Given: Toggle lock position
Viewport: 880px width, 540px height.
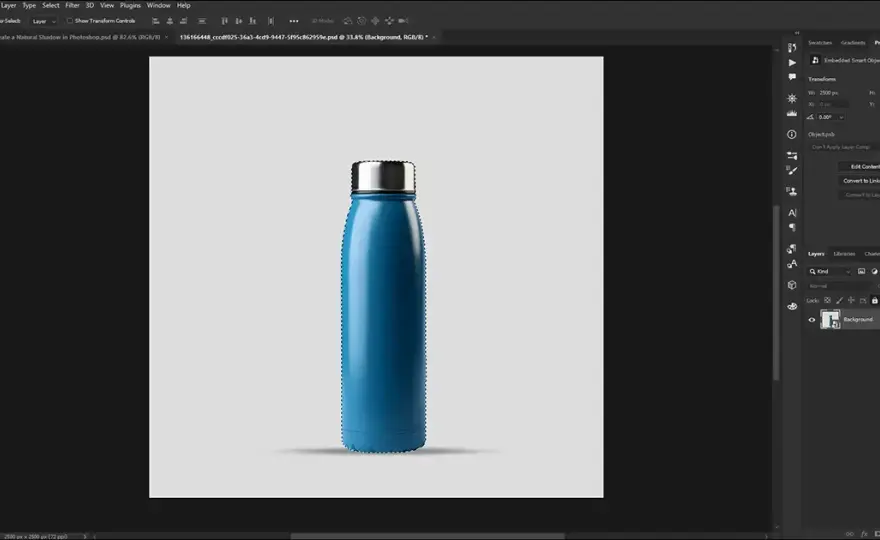Looking at the screenshot, I should click(851, 300).
